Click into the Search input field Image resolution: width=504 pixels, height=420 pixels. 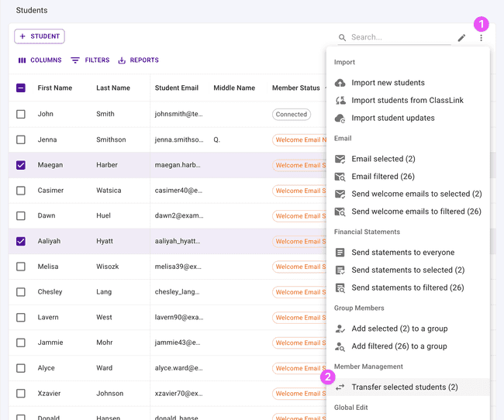(x=399, y=37)
